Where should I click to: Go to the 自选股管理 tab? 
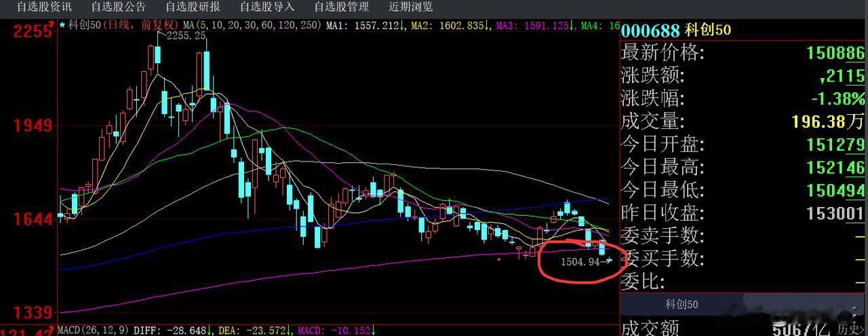(x=342, y=7)
